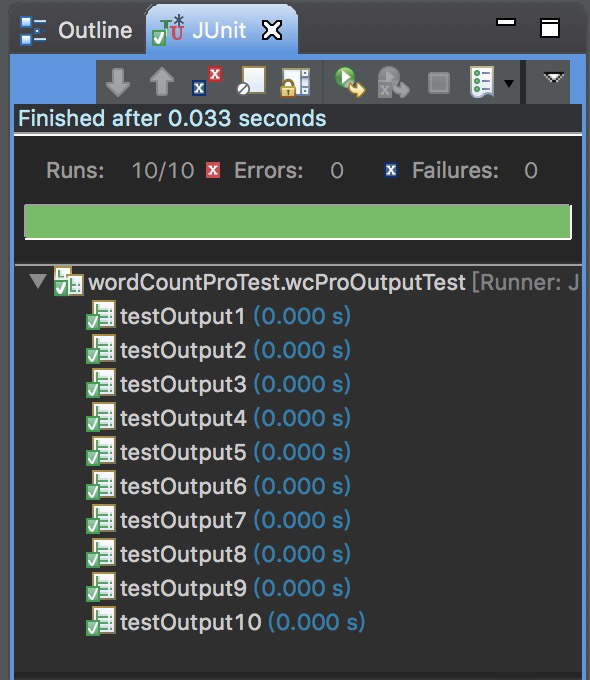Click the passed icon beside testOutput2
590x680 pixels.
tap(101, 349)
